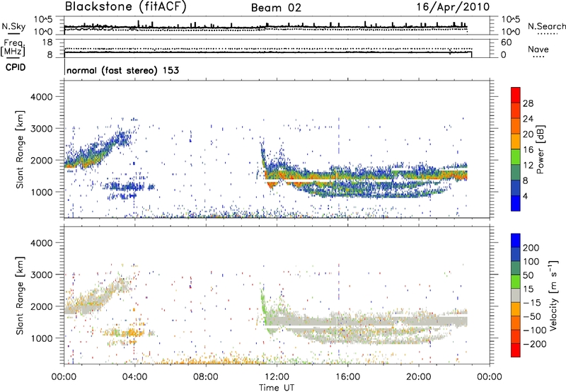Click the 'Power [dB]' colorbar title
This screenshot has width=566, height=392.
(x=540, y=149)
